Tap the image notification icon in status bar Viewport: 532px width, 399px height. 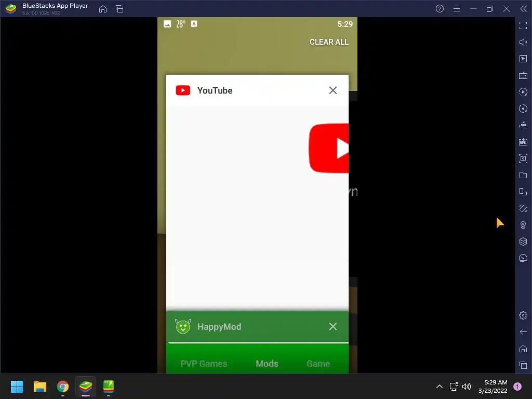point(167,24)
